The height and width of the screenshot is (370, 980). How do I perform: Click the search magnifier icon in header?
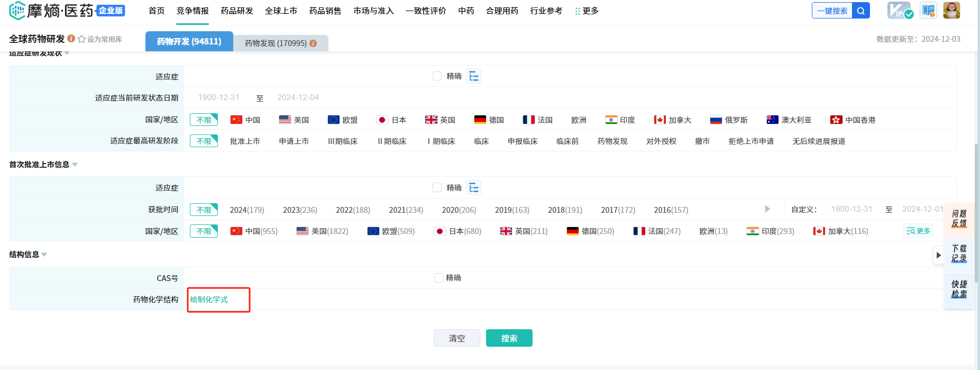tap(861, 11)
